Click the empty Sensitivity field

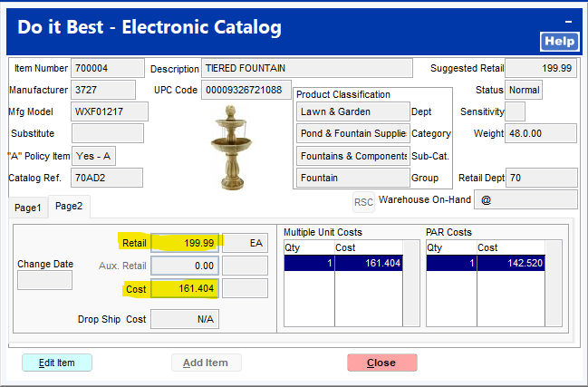coord(515,111)
